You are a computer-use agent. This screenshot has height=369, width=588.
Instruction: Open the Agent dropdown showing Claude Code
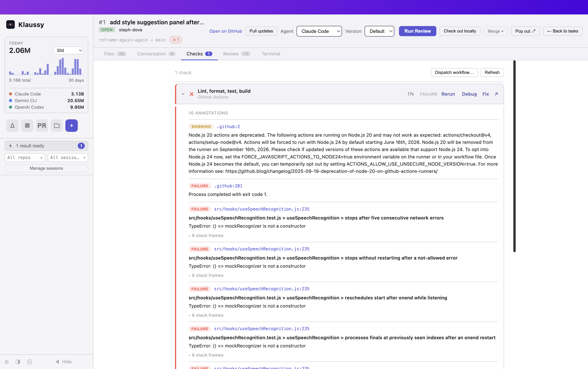(319, 31)
